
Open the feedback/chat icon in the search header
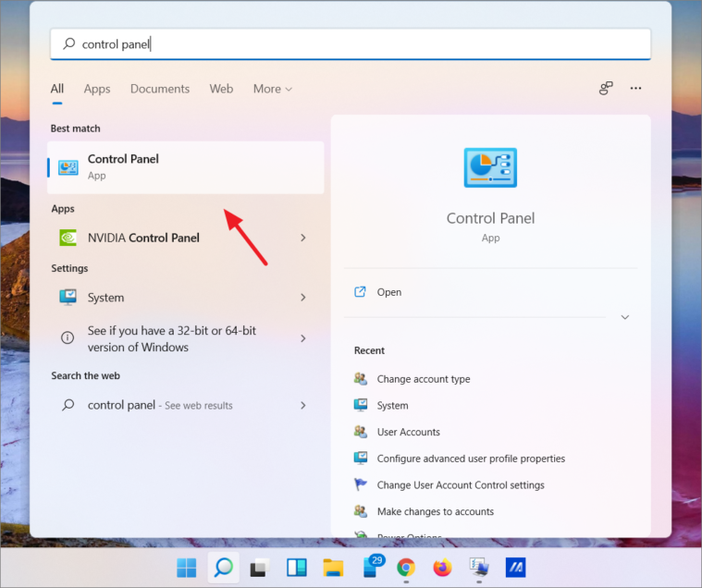(x=606, y=88)
